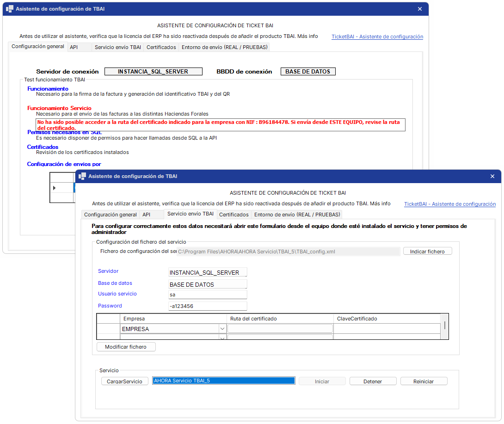Select Configuración general tab in front window
This screenshot has width=504, height=424.
click(110, 215)
